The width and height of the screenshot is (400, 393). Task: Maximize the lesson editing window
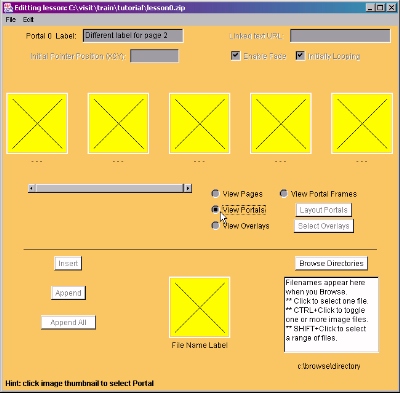pos(380,7)
